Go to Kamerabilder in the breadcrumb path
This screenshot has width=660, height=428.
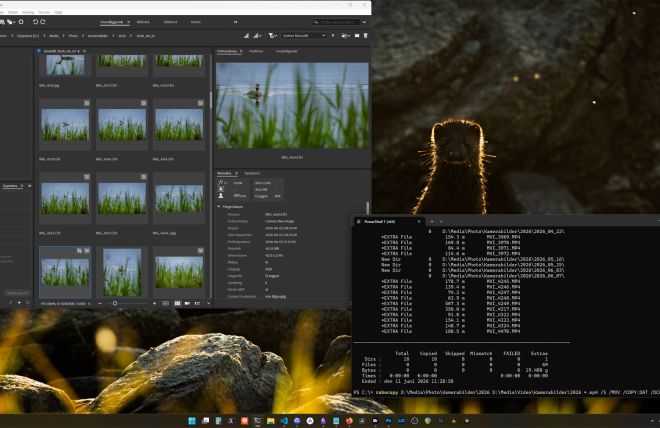pos(98,36)
